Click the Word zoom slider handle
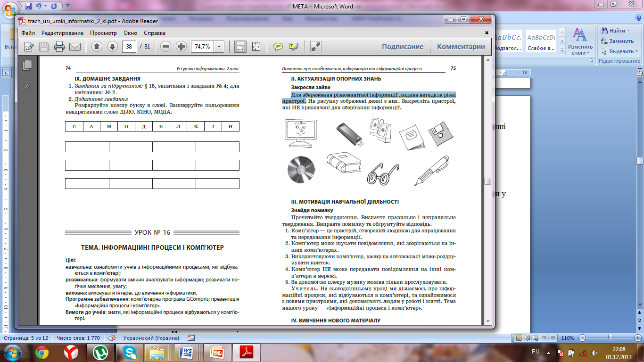This screenshot has width=644, height=362. [x=611, y=338]
